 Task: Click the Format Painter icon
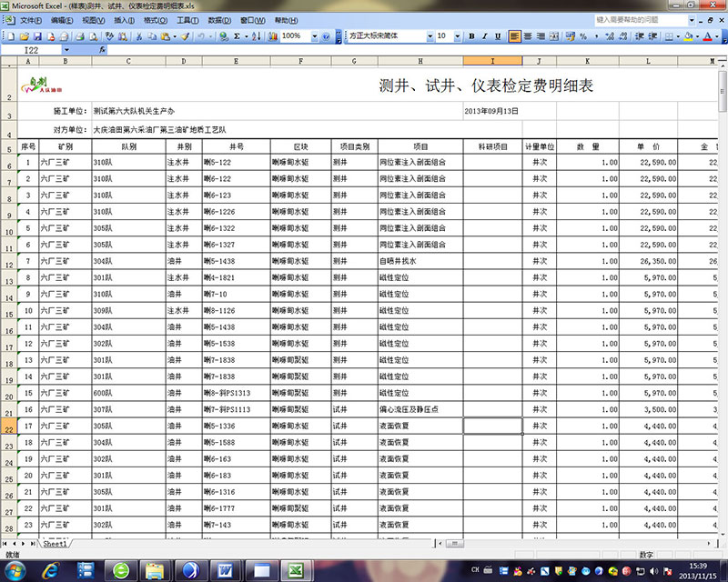pyautogui.click(x=183, y=35)
